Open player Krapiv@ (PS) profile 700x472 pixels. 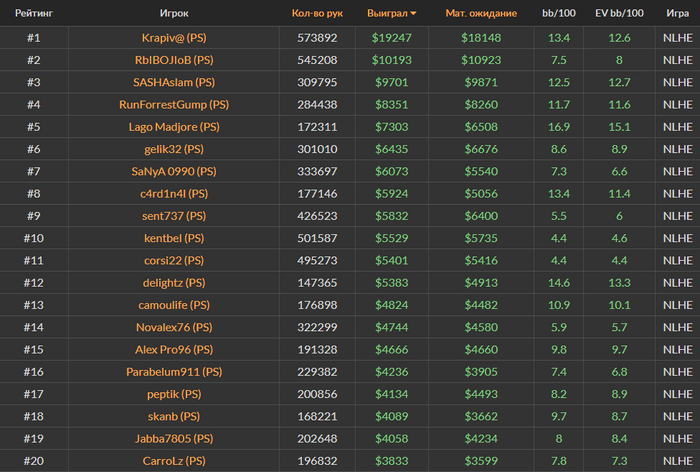174,38
